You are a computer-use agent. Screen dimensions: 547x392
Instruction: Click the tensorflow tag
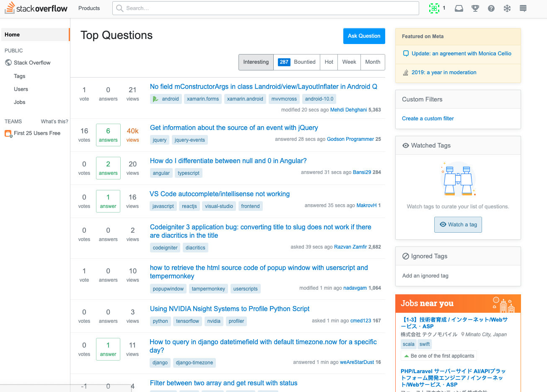[187, 321]
